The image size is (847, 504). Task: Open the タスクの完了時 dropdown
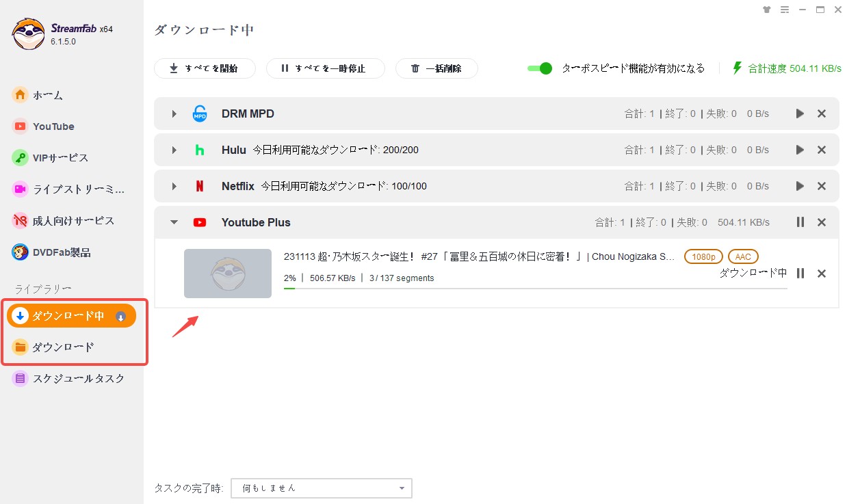[322, 488]
